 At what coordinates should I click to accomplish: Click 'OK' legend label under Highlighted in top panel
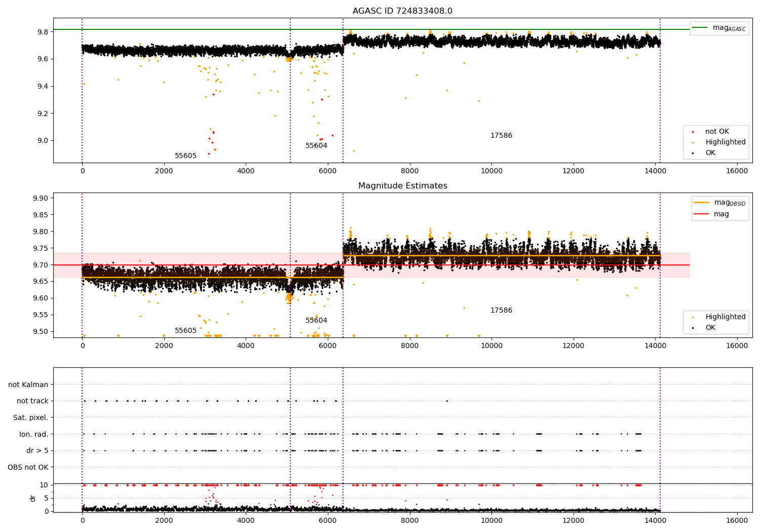coord(710,153)
